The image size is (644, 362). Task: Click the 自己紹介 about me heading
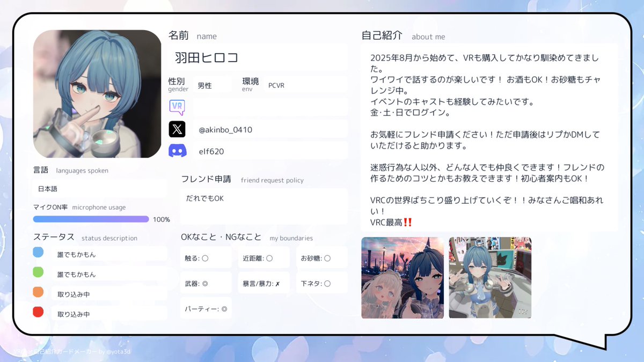(403, 36)
